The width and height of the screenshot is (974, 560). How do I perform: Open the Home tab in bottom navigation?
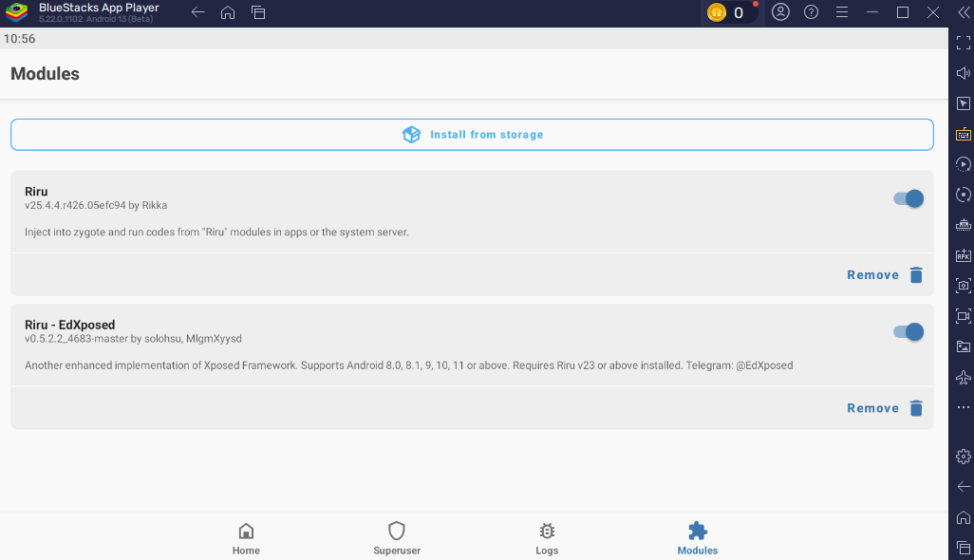pos(246,538)
